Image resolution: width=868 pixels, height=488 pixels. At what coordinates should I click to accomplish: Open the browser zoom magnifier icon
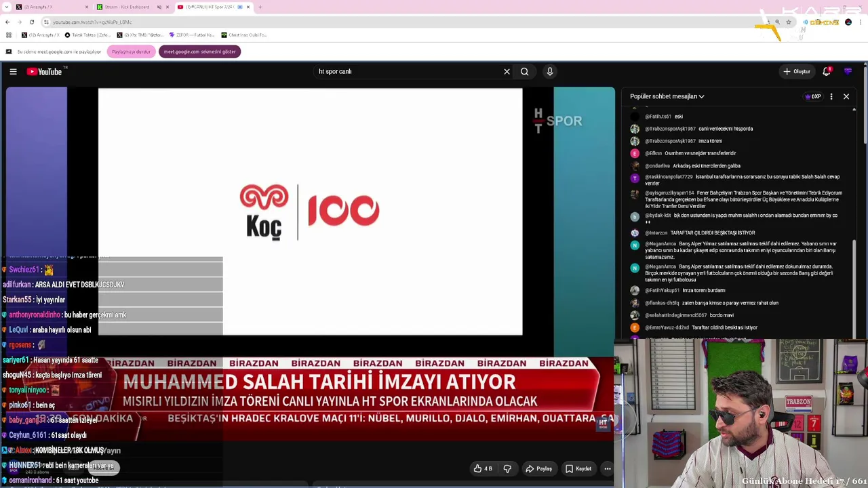tap(777, 22)
